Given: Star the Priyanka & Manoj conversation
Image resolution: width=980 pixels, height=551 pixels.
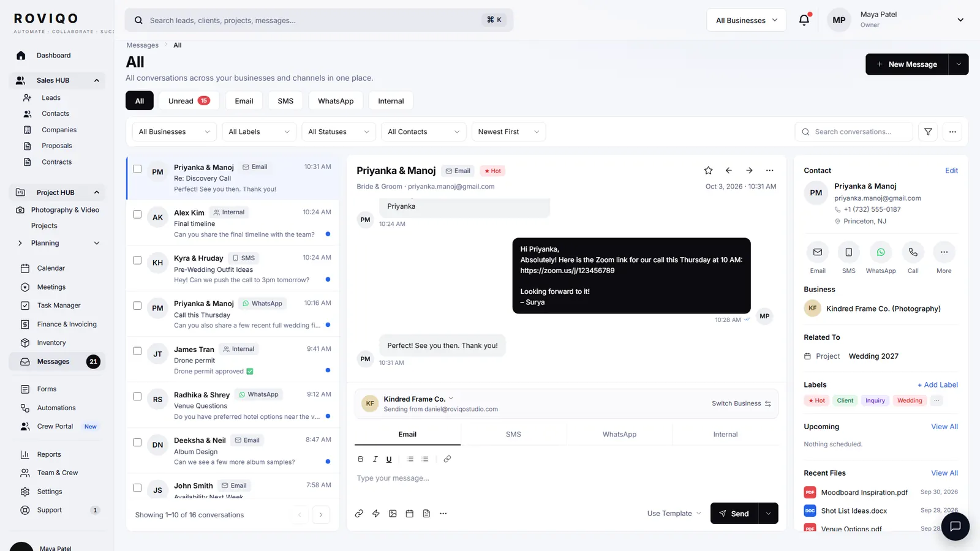Looking at the screenshot, I should 708,170.
